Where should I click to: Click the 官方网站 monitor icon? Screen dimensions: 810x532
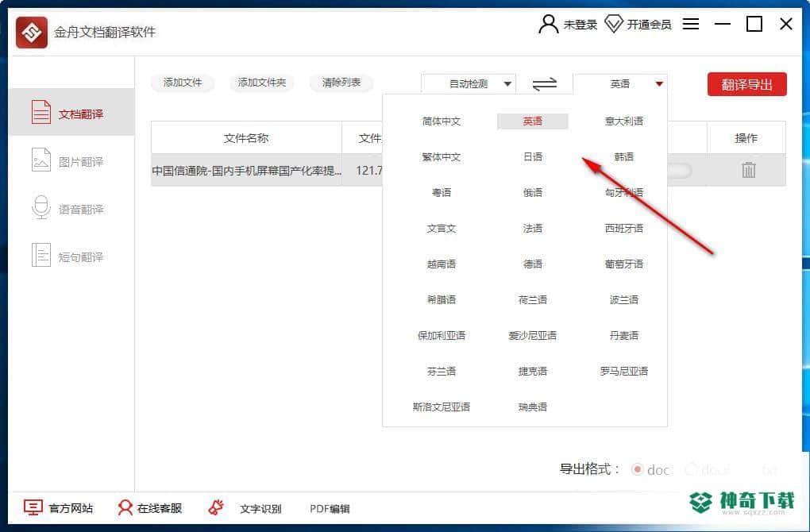point(33,507)
